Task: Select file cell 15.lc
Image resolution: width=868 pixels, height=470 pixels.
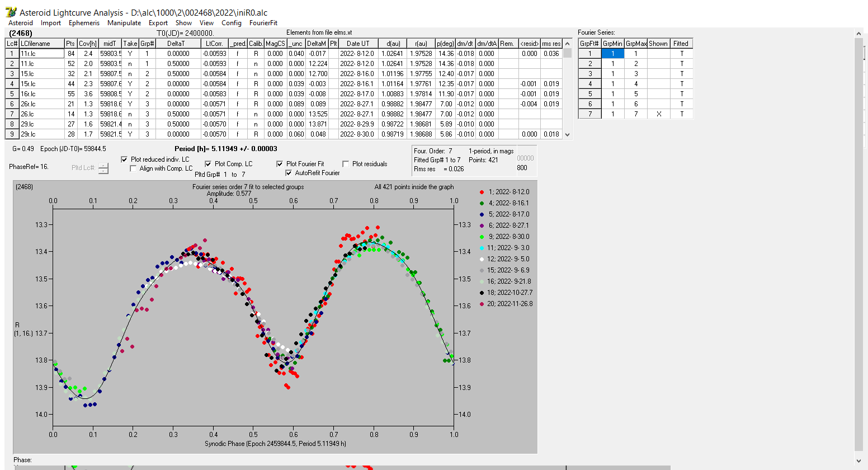Action: (41, 74)
